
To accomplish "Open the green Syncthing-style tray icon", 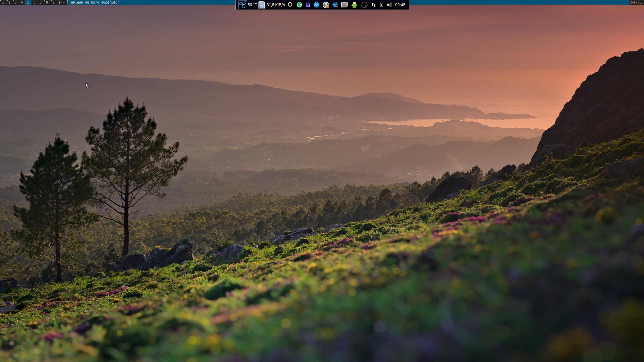I will [x=299, y=5].
